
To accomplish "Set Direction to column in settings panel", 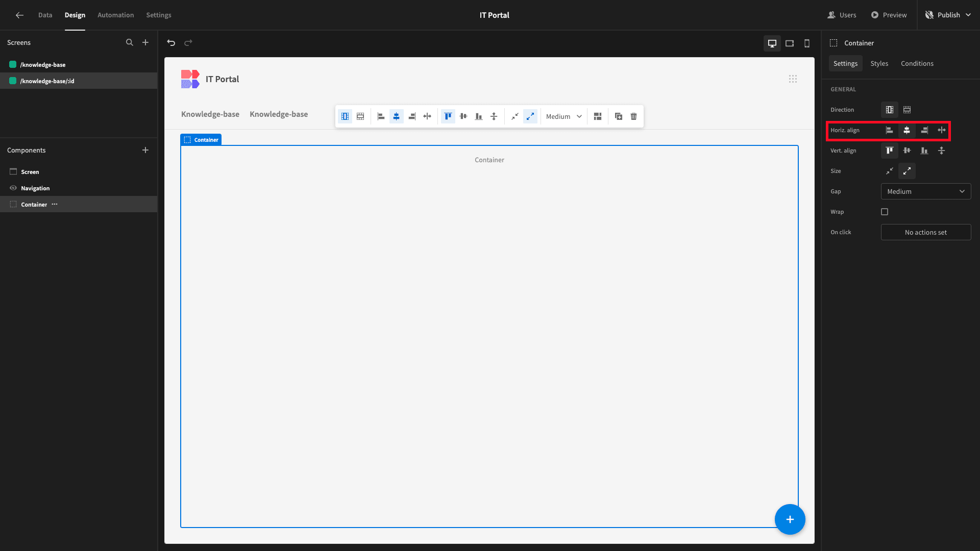I will (890, 110).
